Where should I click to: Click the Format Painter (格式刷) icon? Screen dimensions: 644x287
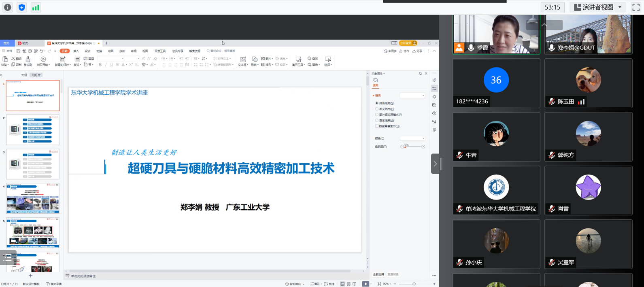click(x=28, y=60)
